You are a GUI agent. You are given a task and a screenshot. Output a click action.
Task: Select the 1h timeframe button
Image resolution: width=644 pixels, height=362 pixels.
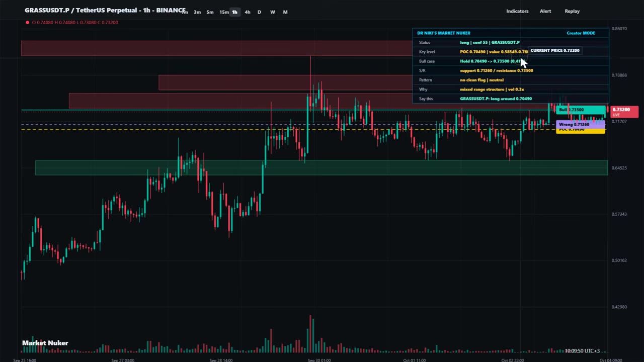[234, 12]
